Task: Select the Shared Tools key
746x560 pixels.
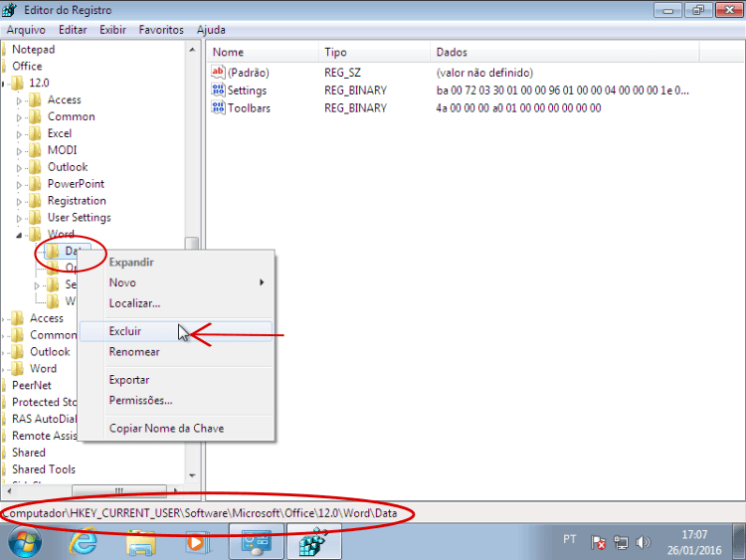Action: pyautogui.click(x=44, y=469)
